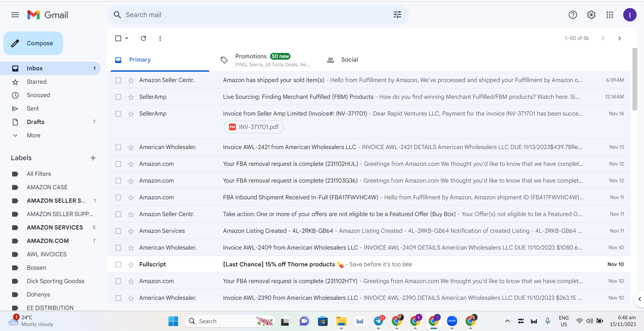
Task: Check the INV-371701 invoice email checkbox
Action: pos(118,114)
